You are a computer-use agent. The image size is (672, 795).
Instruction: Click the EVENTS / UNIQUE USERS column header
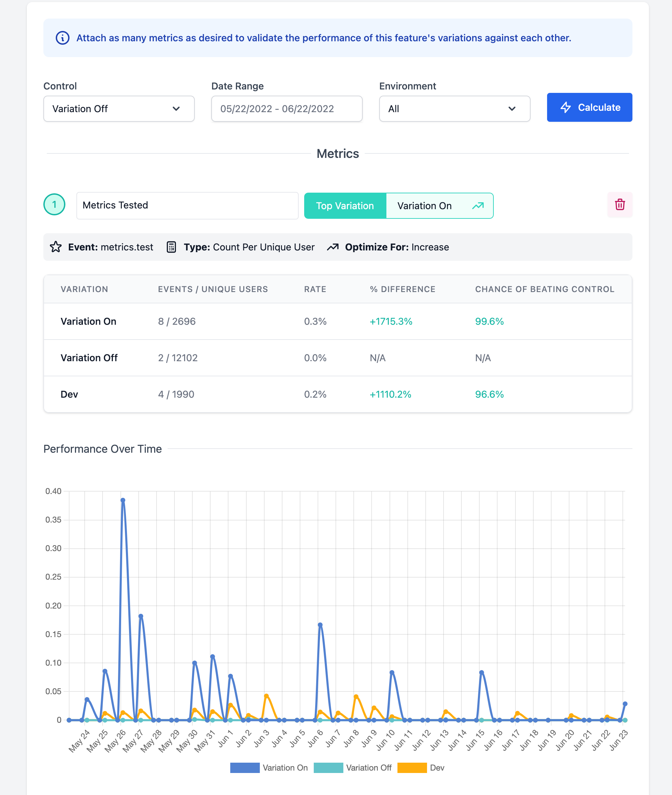click(x=213, y=289)
